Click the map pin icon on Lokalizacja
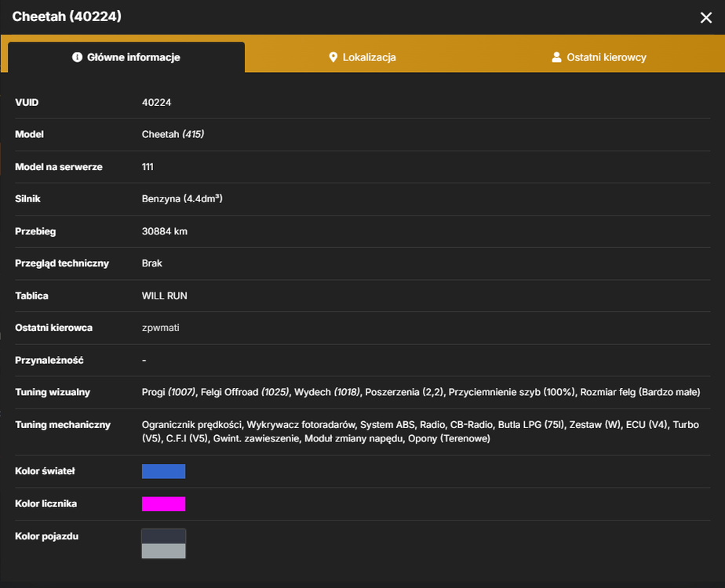The height and width of the screenshot is (588, 725). point(333,57)
